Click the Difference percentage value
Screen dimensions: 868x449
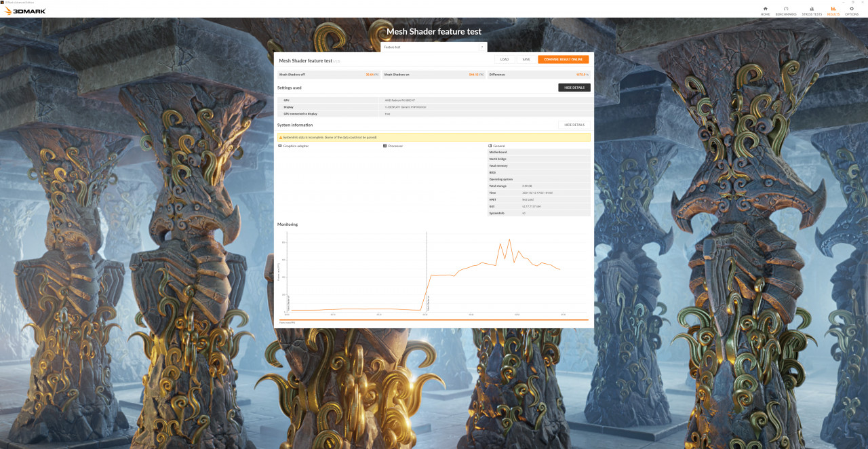[582, 75]
